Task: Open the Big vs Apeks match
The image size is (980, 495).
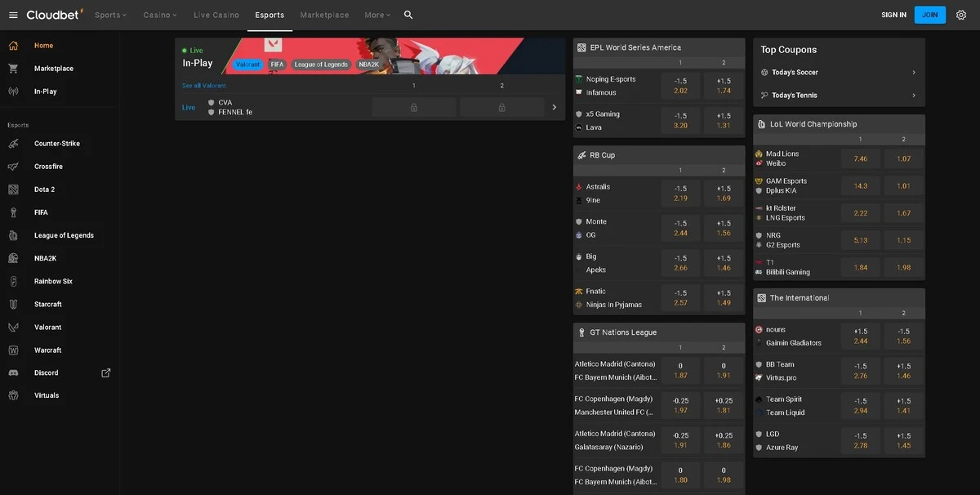Action: 616,263
